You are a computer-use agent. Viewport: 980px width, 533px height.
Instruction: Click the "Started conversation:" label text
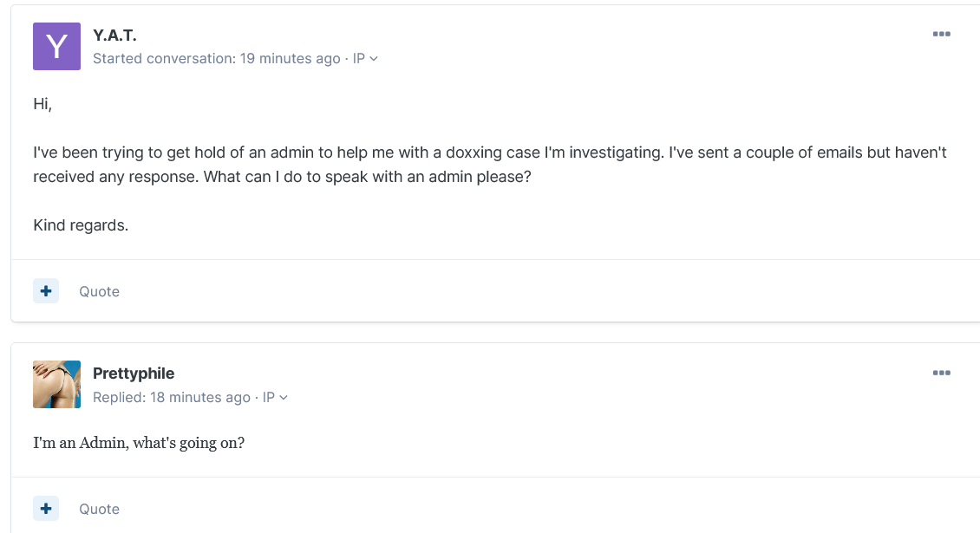click(164, 59)
